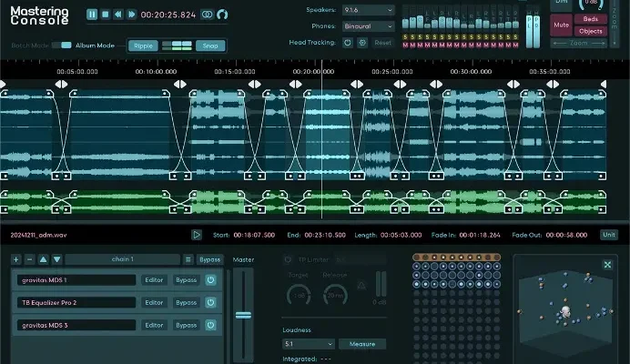Viewport: 630px width, 364px height.
Task: Toggle power for gravitas MDS 1 plugin
Action: [210, 280]
